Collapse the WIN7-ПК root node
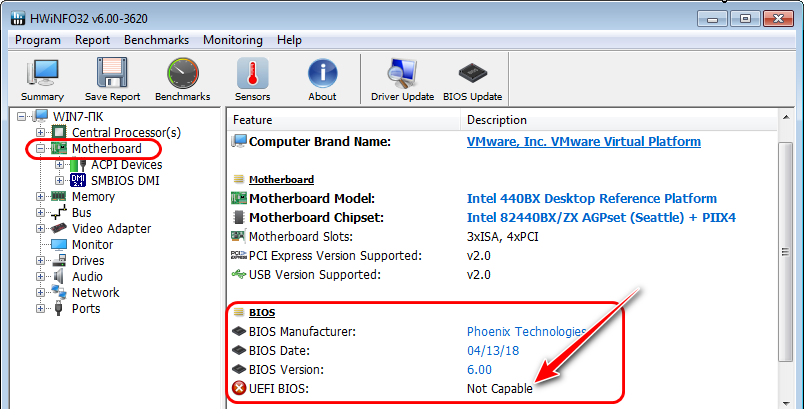The image size is (804, 409). [21, 116]
